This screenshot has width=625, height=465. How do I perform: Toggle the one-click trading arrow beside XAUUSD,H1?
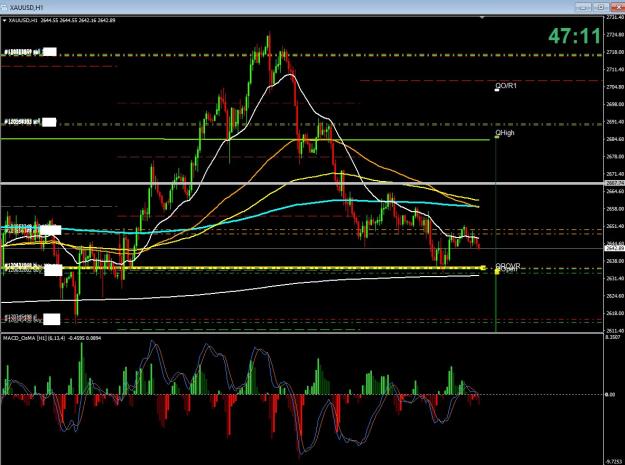pyautogui.click(x=4, y=20)
